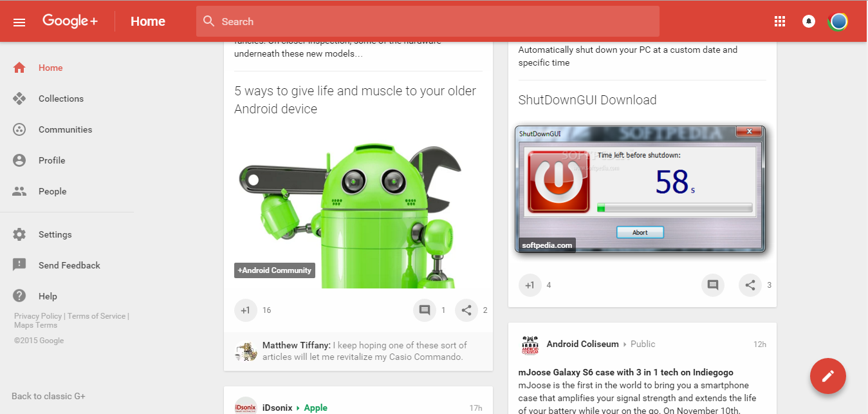Click the iDsonix author name
The height and width of the screenshot is (414, 868).
[x=277, y=408]
